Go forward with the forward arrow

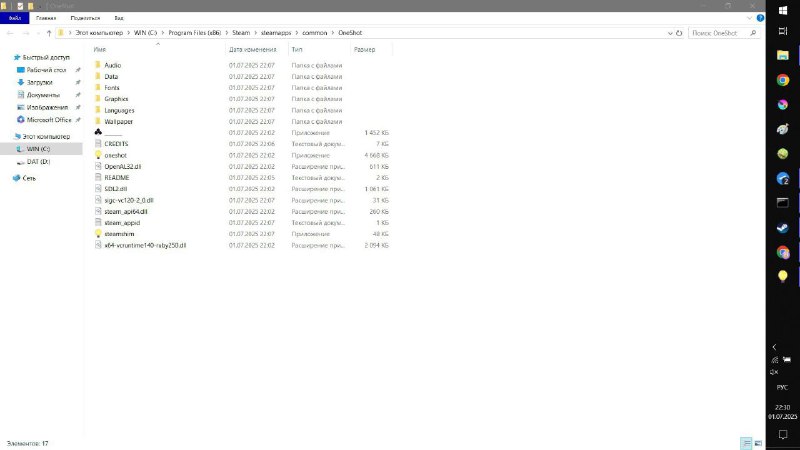[x=26, y=33]
